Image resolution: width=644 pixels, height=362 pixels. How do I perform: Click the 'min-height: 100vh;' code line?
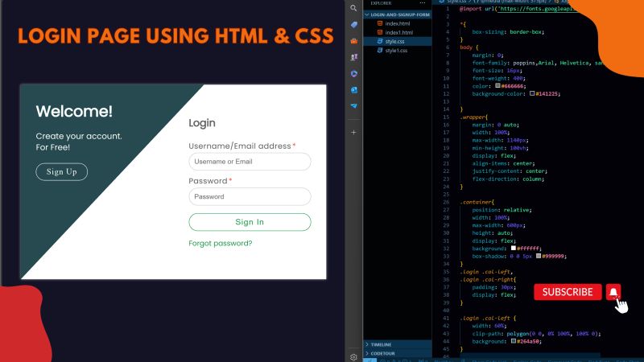[500, 148]
